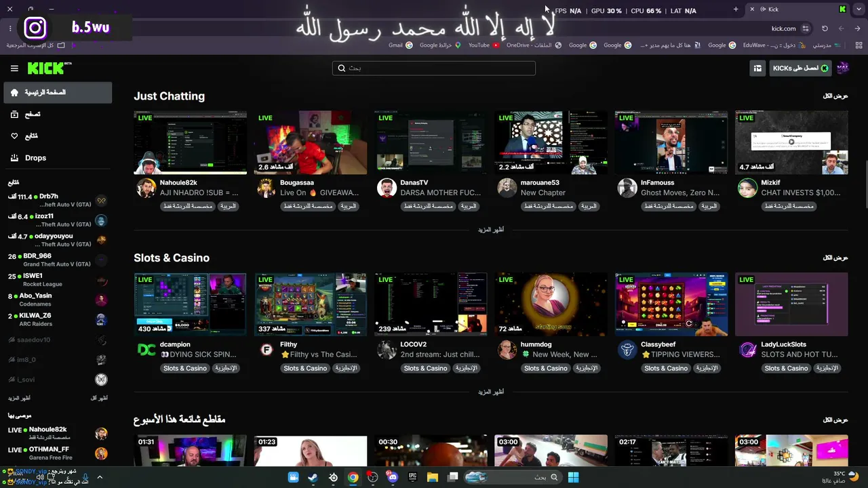
Task: Open the Kick hamburger menu
Action: (14, 68)
